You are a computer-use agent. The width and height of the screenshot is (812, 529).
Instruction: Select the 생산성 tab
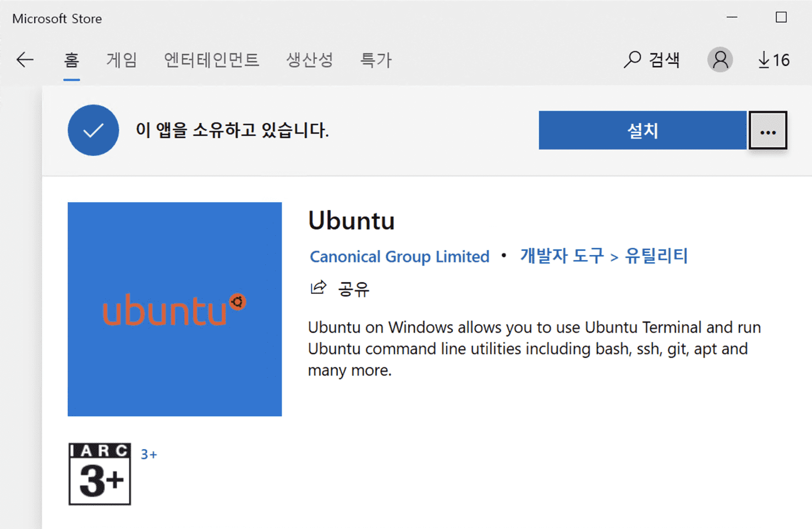coord(310,59)
